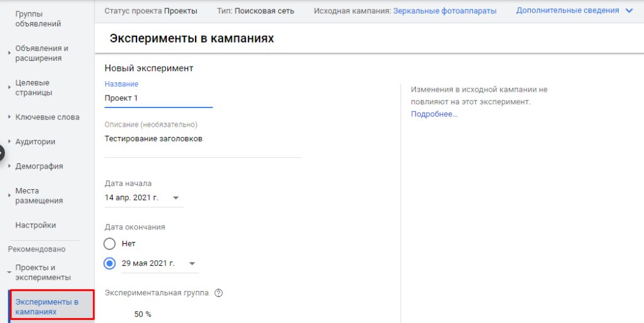644x323 pixels.
Task: Expand Целевые страницы sidebar section
Action: pos(9,87)
